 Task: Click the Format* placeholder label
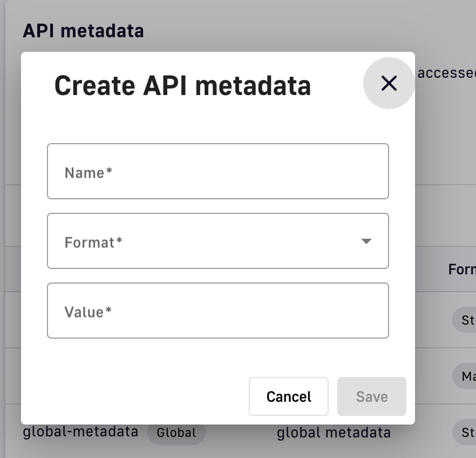(93, 243)
